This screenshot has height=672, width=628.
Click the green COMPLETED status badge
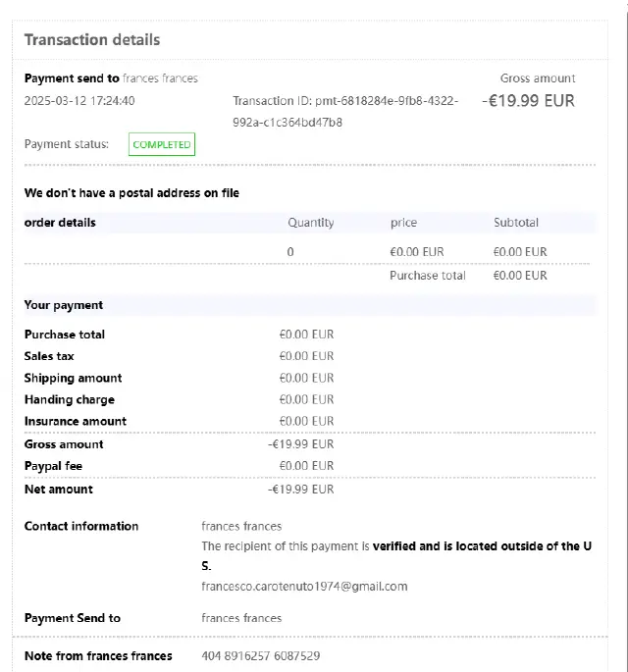[x=162, y=145]
